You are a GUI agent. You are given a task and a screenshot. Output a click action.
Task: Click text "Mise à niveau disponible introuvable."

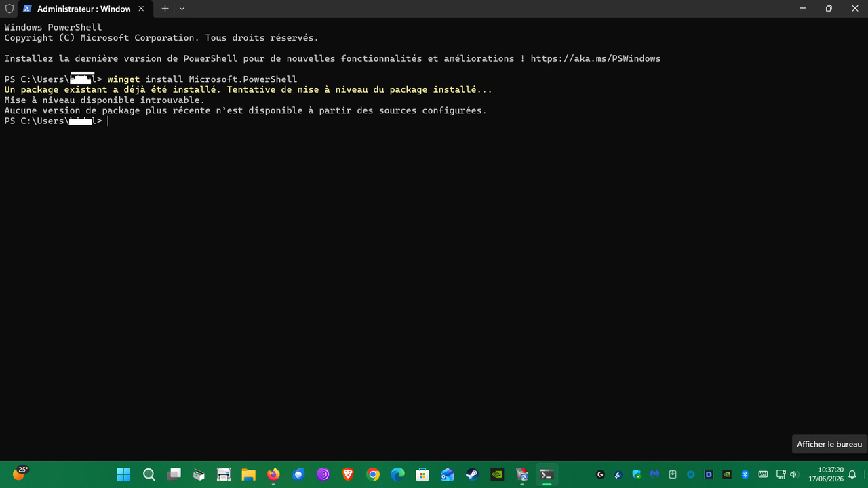(104, 100)
